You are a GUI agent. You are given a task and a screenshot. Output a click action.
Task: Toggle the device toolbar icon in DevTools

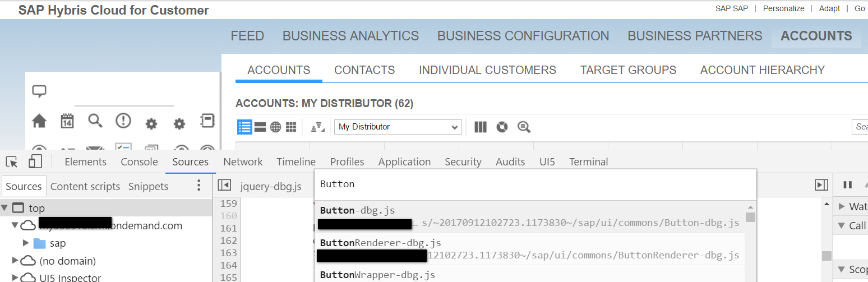pyautogui.click(x=35, y=161)
